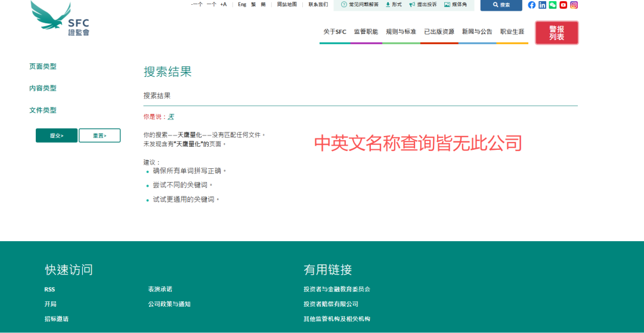Viewport: 644px width, 333px height.
Task: Click the 提出投诉 megaphone link
Action: pyautogui.click(x=423, y=5)
